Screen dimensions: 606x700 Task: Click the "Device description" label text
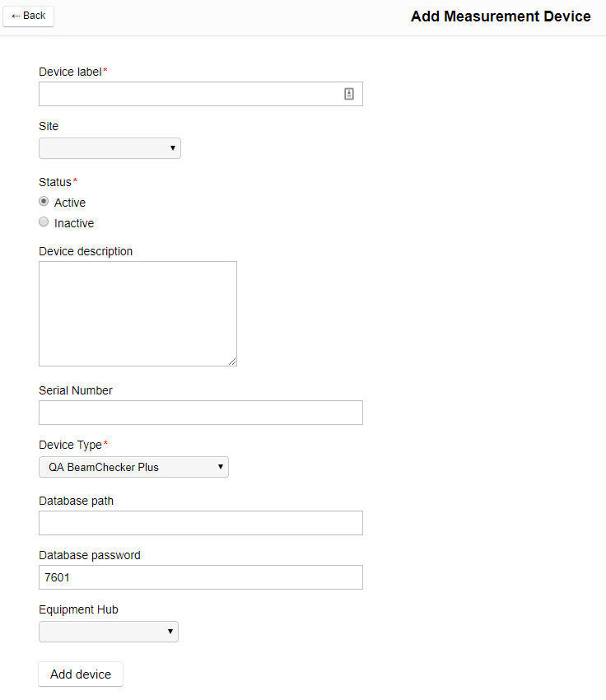(x=86, y=251)
